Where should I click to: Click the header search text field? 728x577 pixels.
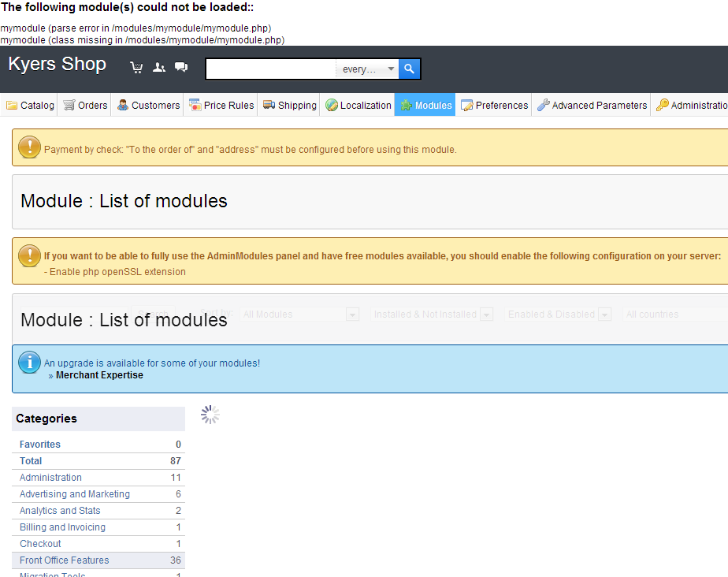(x=271, y=69)
